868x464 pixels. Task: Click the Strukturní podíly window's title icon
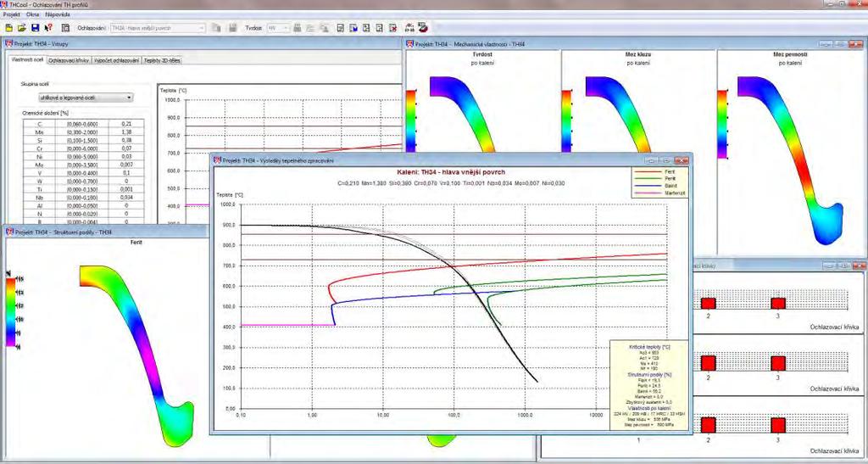[x=9, y=232]
